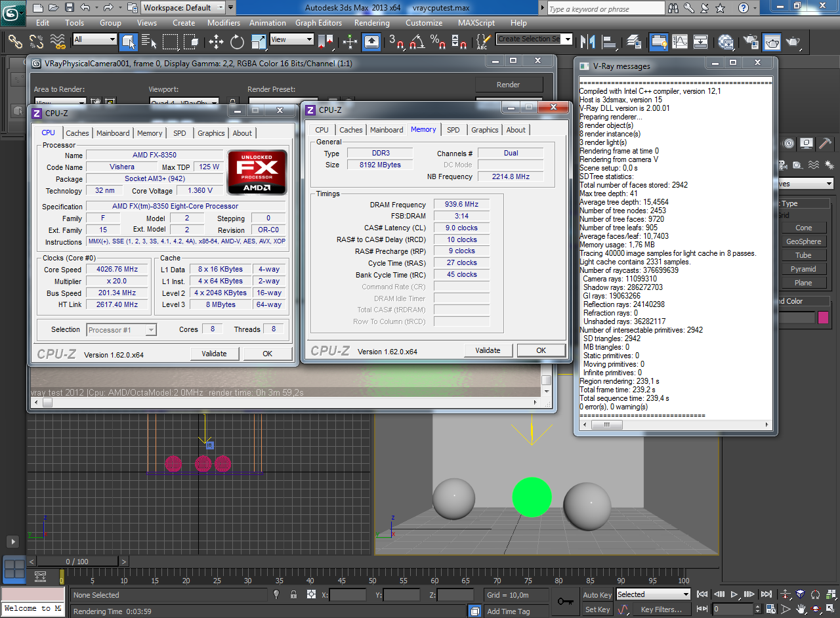Click frame 50 on the timeline track bar
The image size is (840, 618).
(x=372, y=580)
